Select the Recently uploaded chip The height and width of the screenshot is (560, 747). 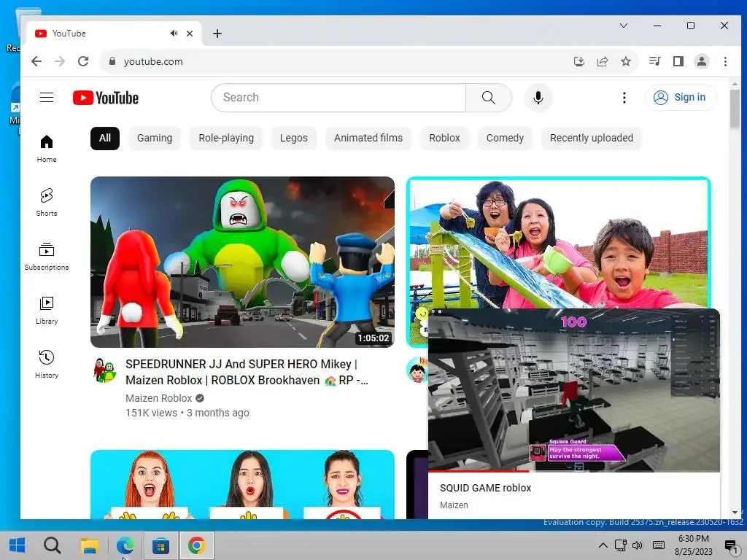(x=592, y=138)
